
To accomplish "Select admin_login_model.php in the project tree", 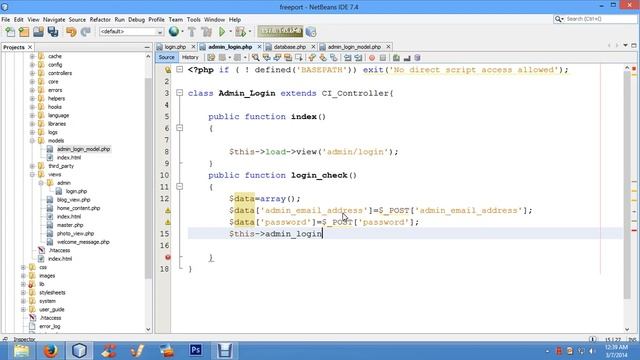I will click(x=83, y=149).
